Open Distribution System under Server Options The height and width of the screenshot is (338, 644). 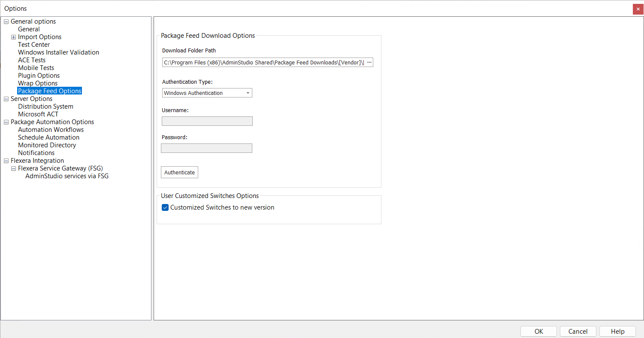[x=45, y=106]
